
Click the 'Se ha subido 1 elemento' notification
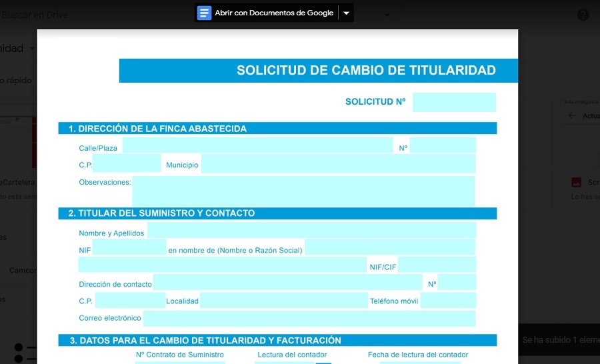click(560, 340)
